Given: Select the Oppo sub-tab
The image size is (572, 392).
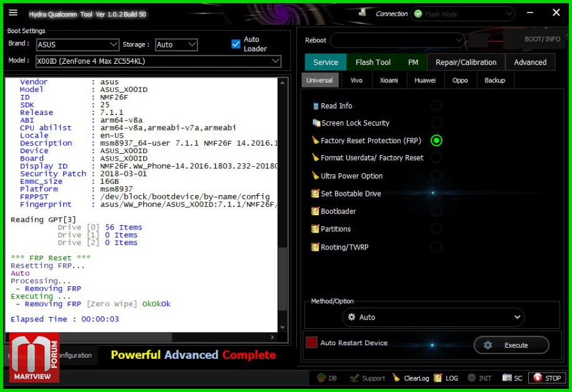Looking at the screenshot, I should [460, 80].
